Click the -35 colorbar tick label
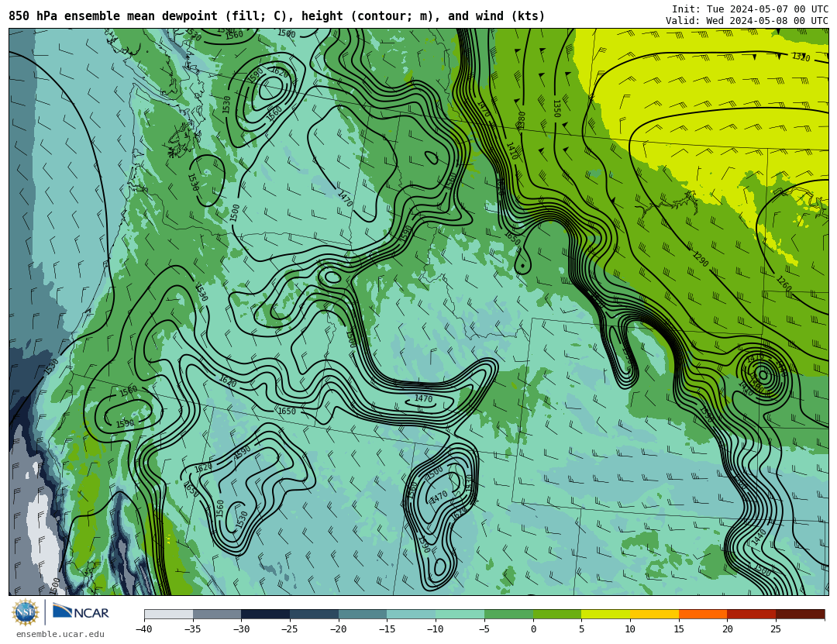The image size is (837, 644). [193, 629]
